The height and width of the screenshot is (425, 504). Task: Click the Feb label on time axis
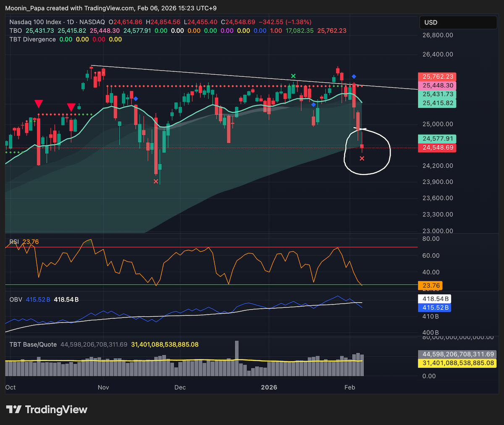(350, 387)
